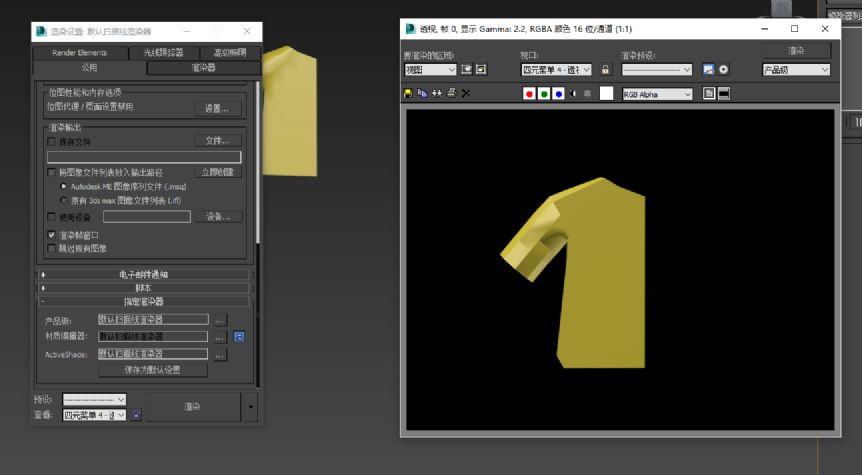
Task: Click the 立即创建 button
Action: (218, 172)
